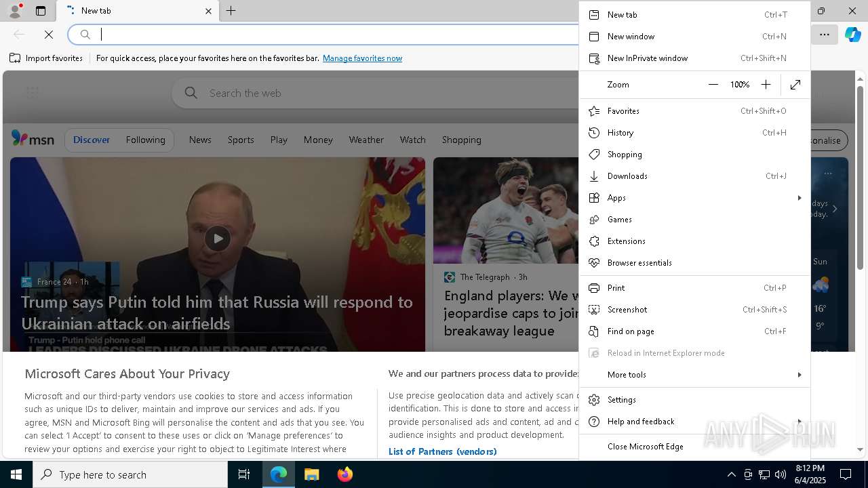
Task: Play the Putin news video
Action: (218, 239)
